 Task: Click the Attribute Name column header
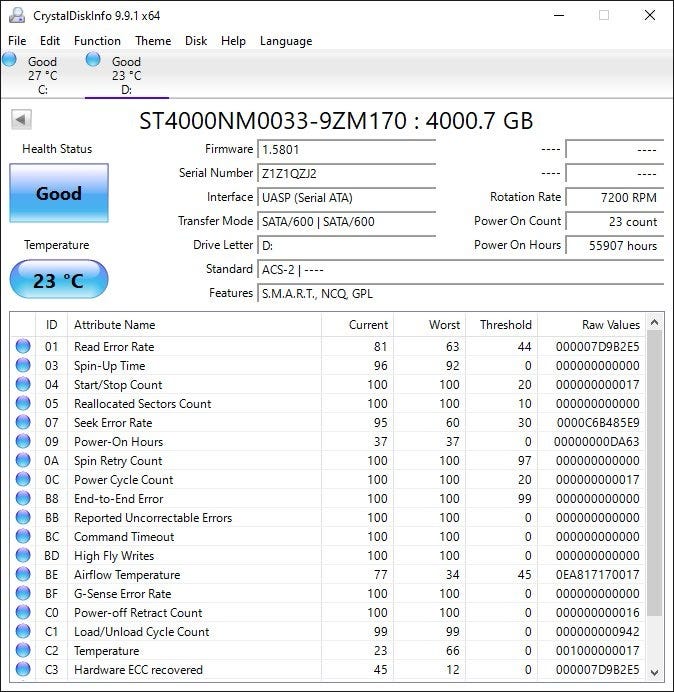pos(194,325)
